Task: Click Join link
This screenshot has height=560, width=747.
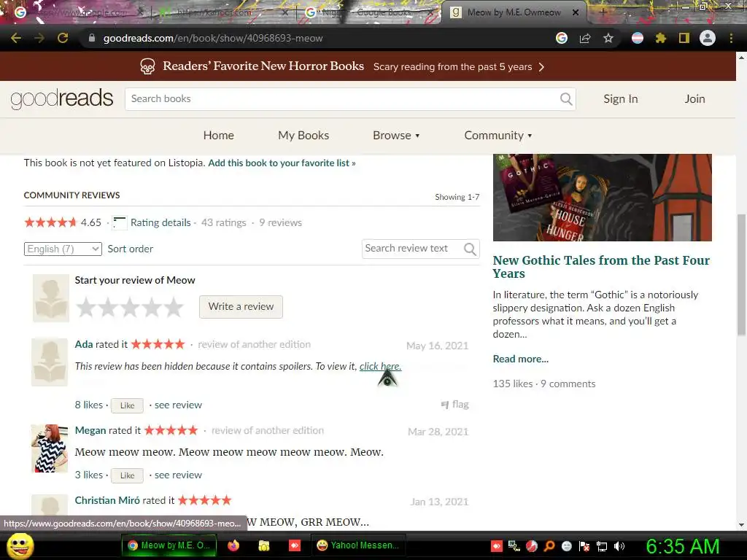Action: click(694, 99)
